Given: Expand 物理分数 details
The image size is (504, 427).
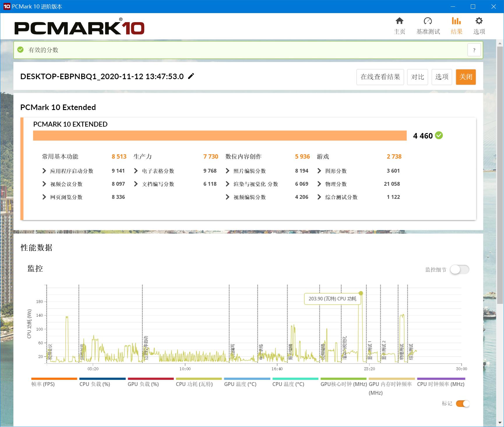Looking at the screenshot, I should (x=319, y=184).
